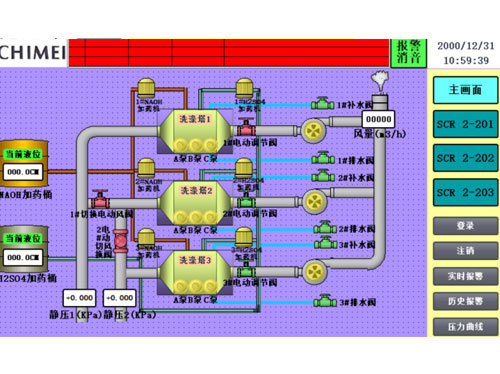The image size is (500, 374).
Task: Open the 历史报警 alarm history
Action: 465,301
